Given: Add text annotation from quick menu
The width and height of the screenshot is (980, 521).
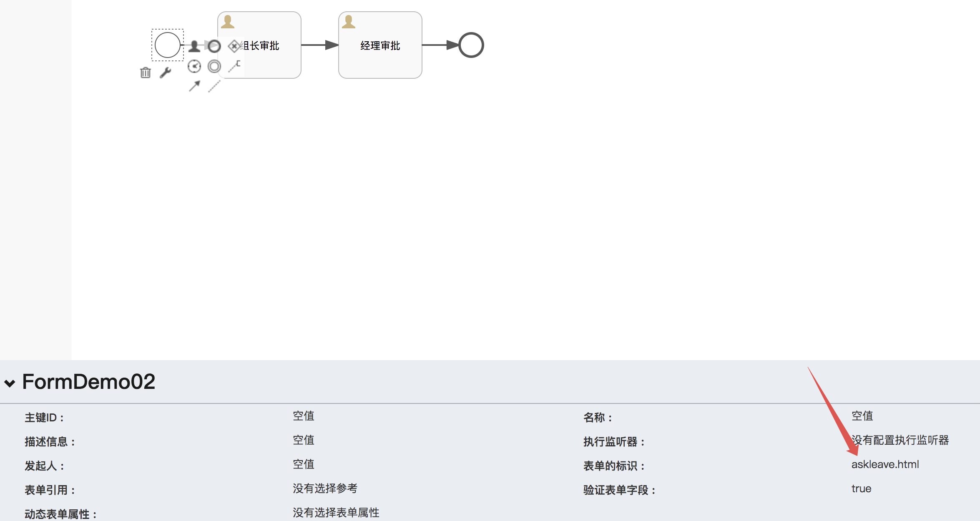Looking at the screenshot, I should pyautogui.click(x=234, y=66).
